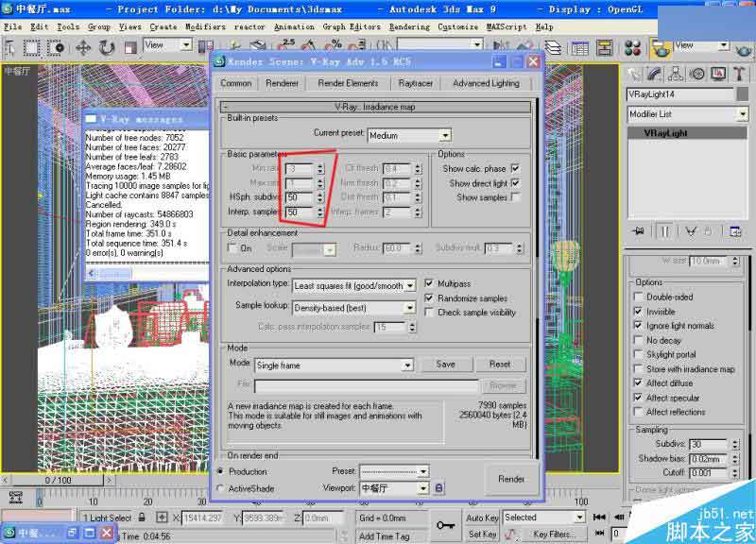Click the Quick Render teapot icon

(742, 50)
